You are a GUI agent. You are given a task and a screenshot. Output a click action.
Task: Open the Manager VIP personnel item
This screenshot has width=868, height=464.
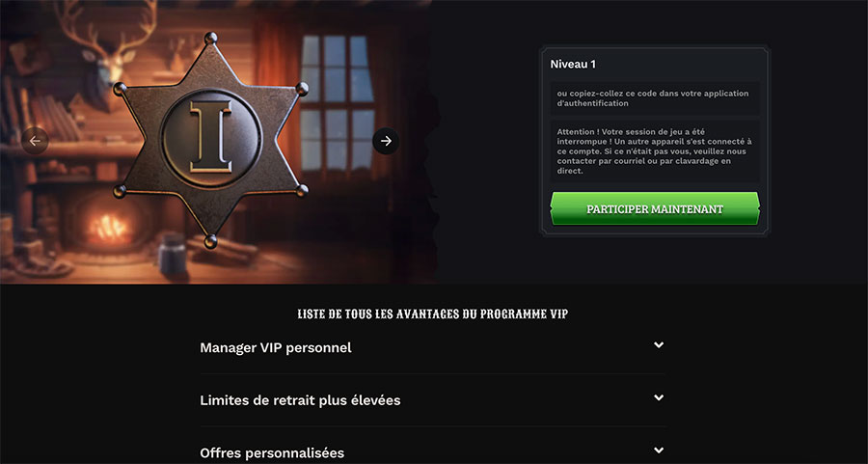click(432, 347)
